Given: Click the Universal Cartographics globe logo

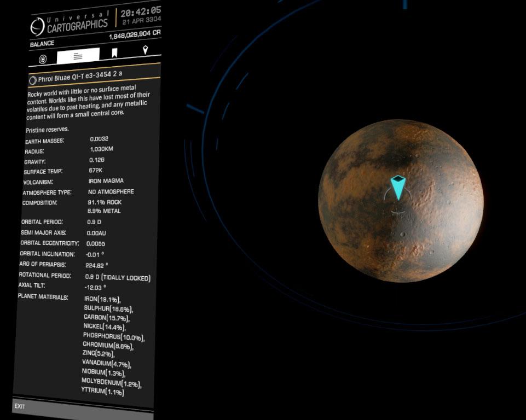Looking at the screenshot, I should click(37, 27).
